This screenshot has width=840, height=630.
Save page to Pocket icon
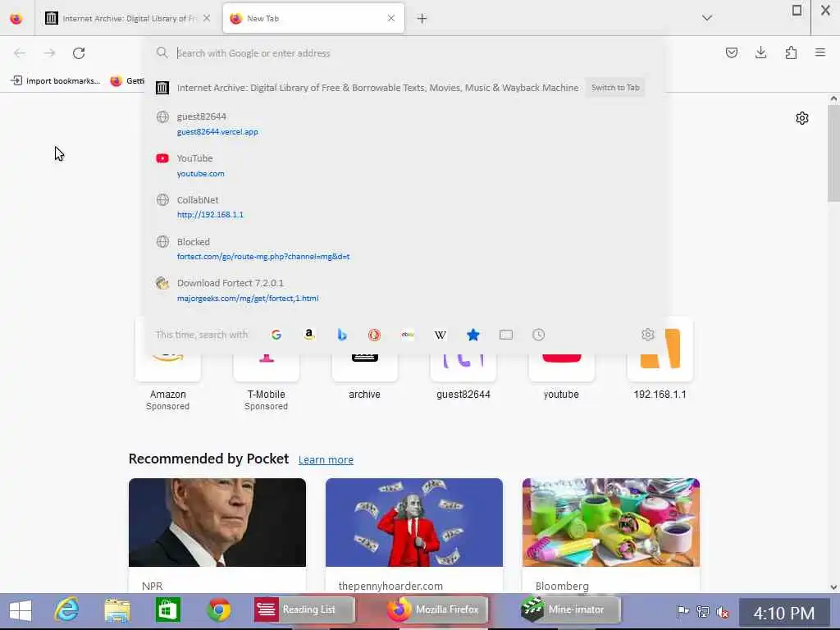pos(731,52)
